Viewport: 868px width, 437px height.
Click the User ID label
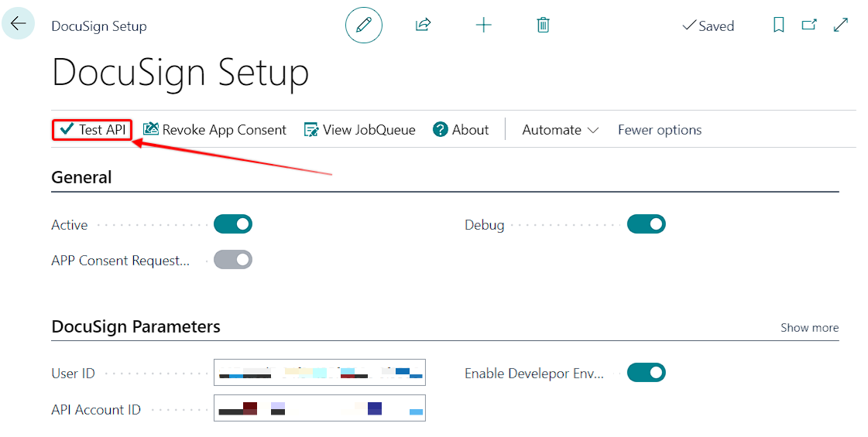point(73,374)
